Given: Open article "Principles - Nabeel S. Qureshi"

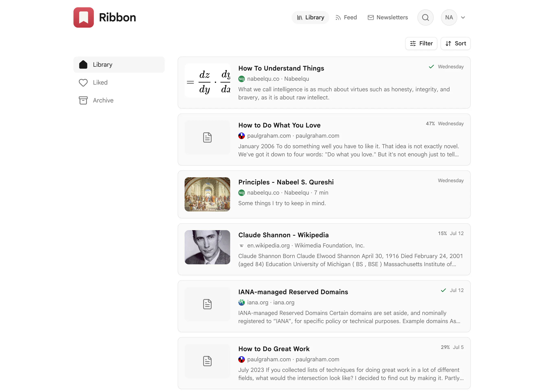Looking at the screenshot, I should point(286,182).
